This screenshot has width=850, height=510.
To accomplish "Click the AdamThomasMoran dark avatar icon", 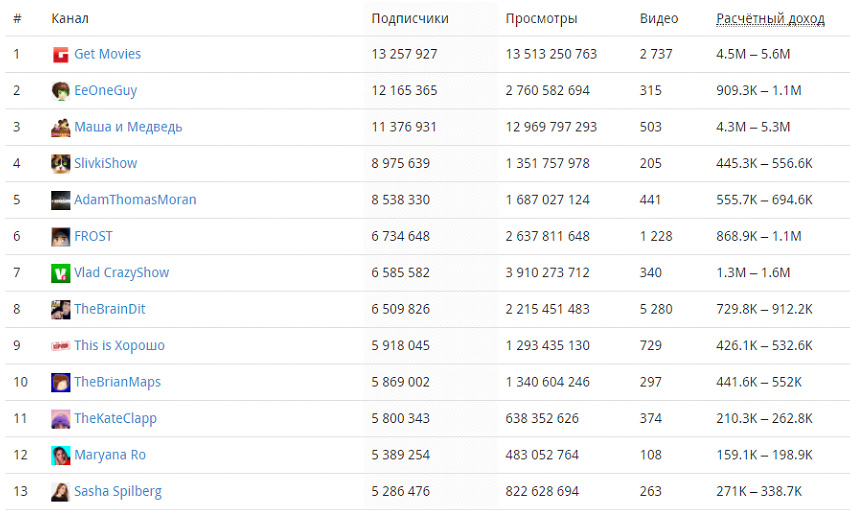I will (x=61, y=200).
